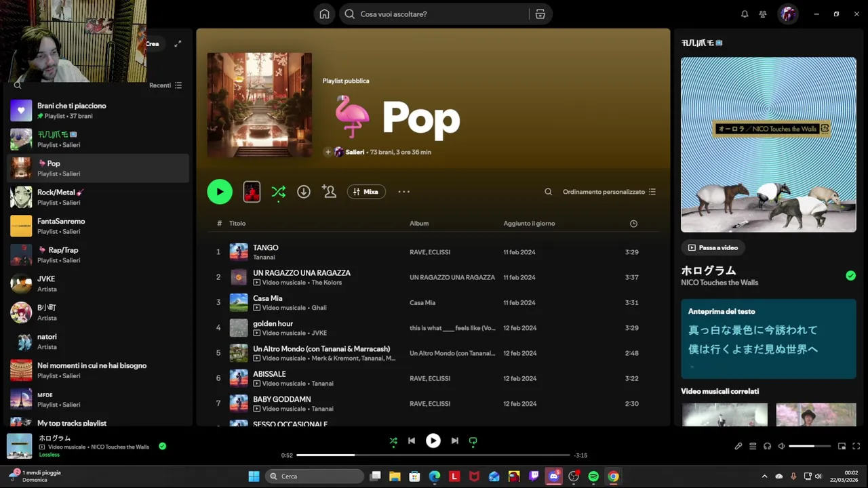868x488 pixels.
Task: Mute the volume speaker icon
Action: (x=781, y=446)
